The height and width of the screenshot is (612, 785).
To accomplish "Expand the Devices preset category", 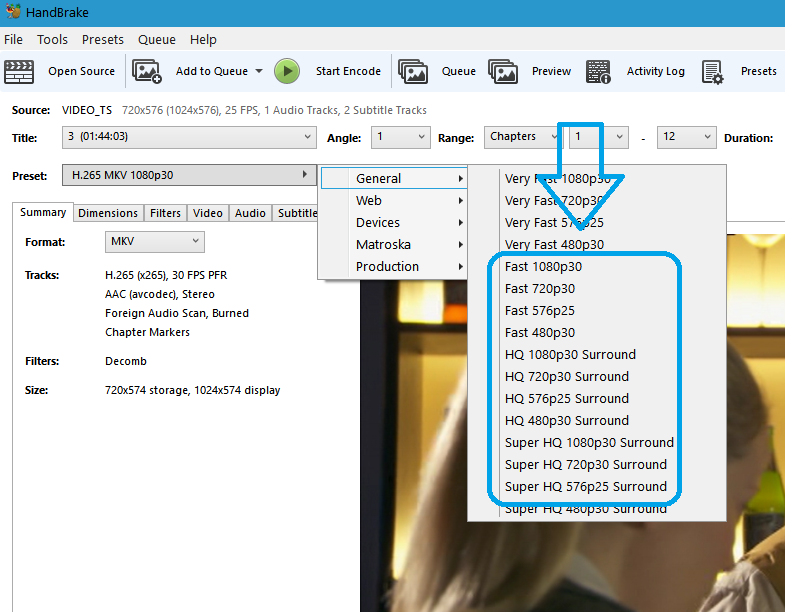I will click(x=394, y=222).
